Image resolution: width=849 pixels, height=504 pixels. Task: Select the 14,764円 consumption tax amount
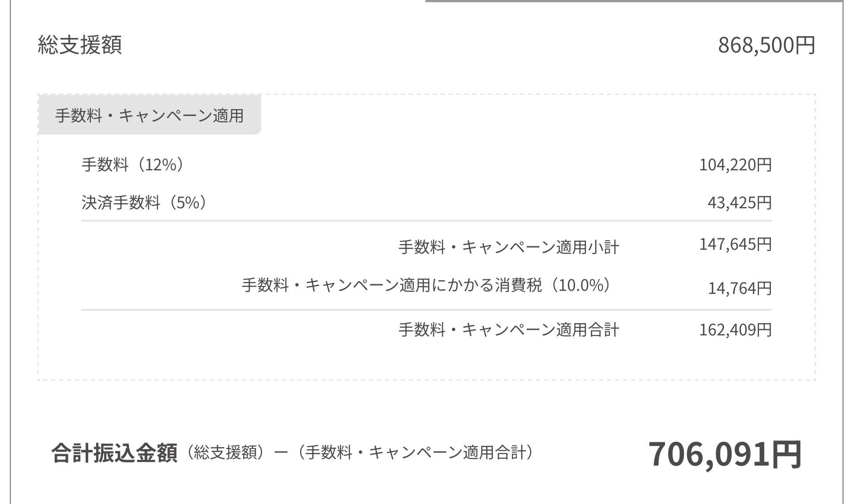(740, 288)
